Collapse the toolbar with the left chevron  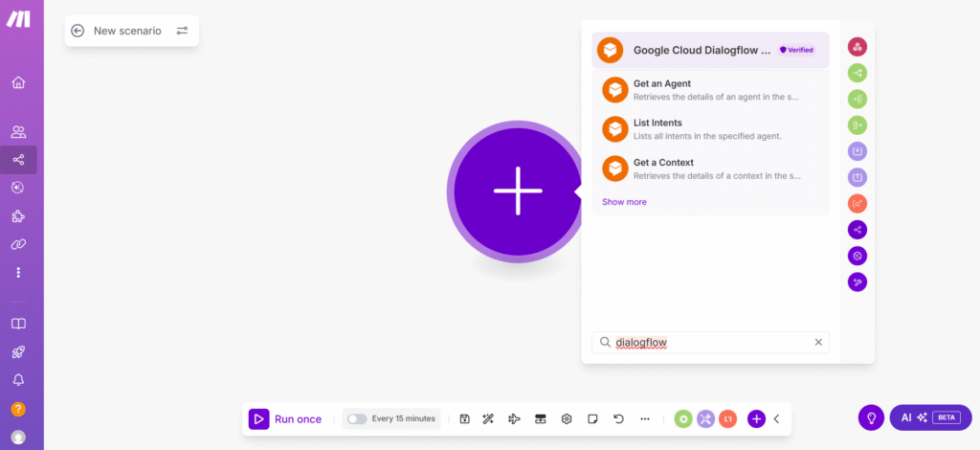777,418
